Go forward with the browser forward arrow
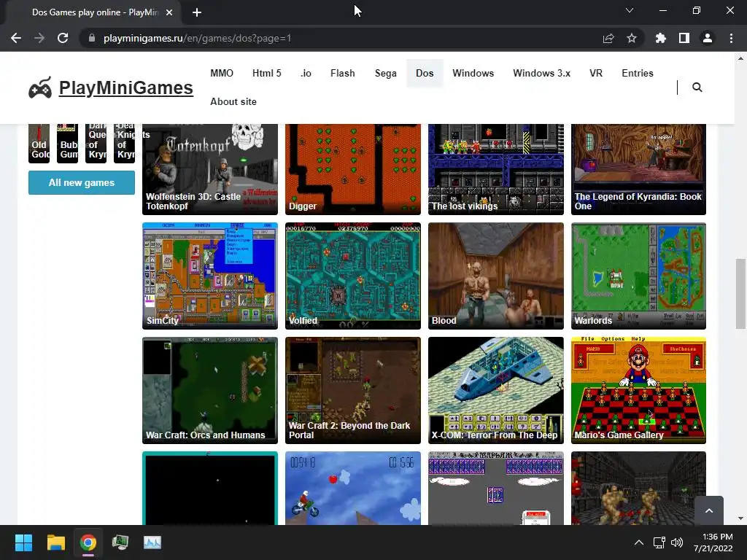The image size is (747, 560). [x=39, y=38]
